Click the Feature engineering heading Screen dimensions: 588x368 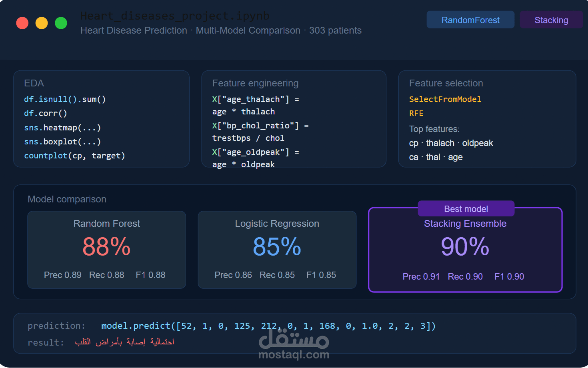tap(255, 83)
